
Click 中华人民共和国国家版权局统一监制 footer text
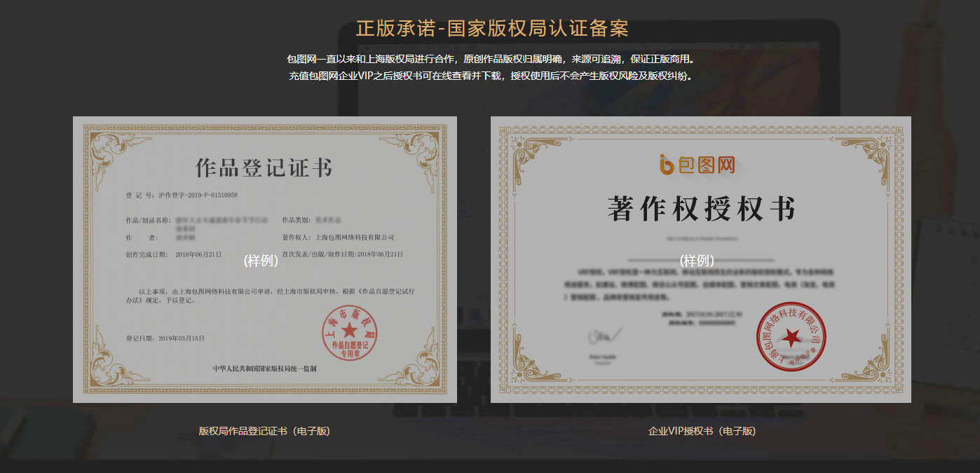(265, 369)
